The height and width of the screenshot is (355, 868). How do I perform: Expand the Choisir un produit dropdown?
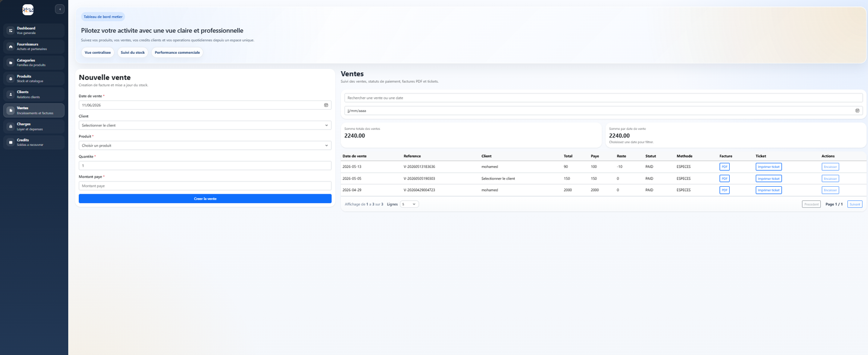[205, 145]
